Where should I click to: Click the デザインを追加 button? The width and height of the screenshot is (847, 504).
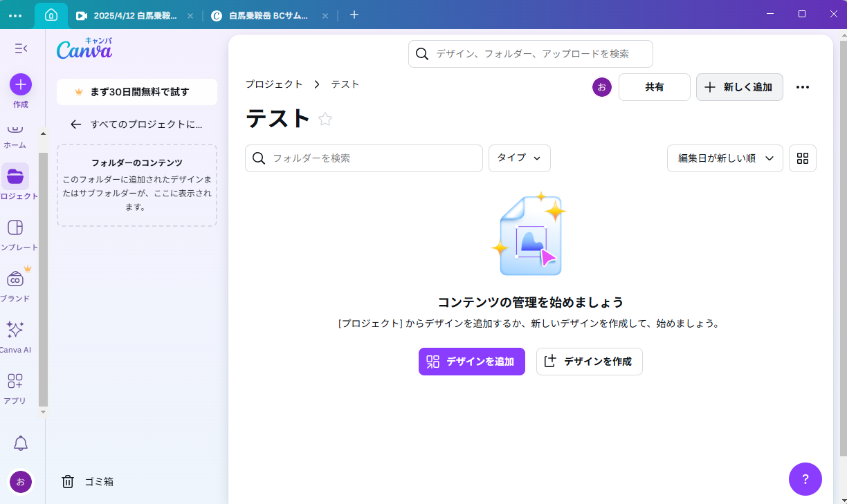pyautogui.click(x=471, y=362)
